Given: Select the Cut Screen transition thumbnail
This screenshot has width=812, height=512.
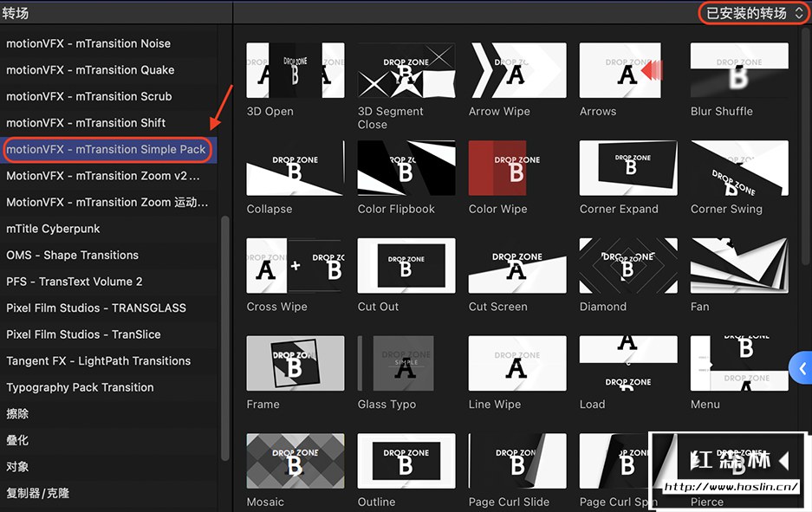Looking at the screenshot, I should click(517, 266).
